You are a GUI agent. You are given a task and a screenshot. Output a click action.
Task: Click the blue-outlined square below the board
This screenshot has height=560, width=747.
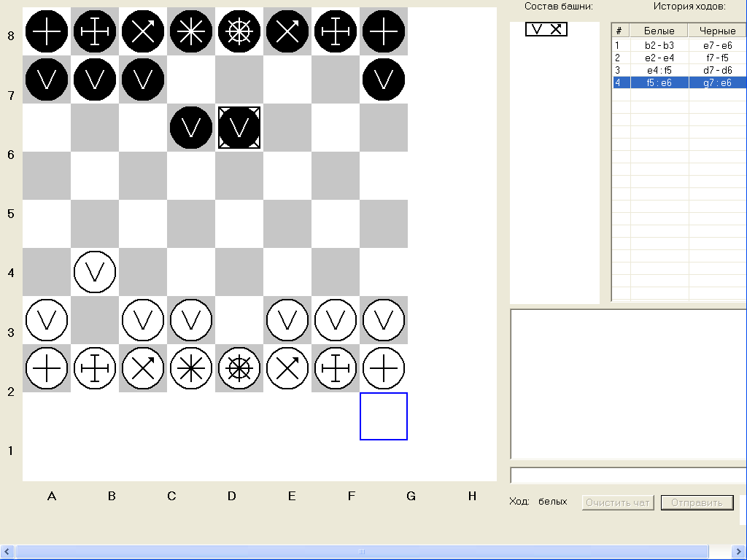(384, 416)
